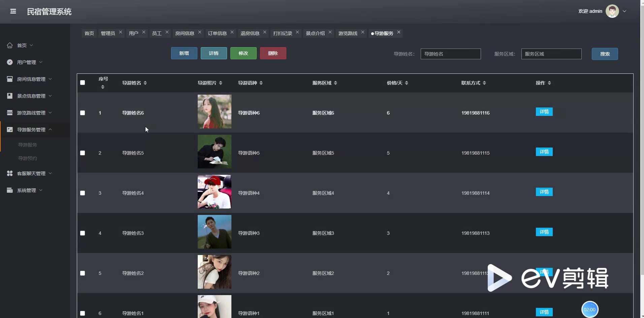The width and height of the screenshot is (644, 318).
Task: Expand the 客服聊天管理 menu chevron
Action: (x=50, y=173)
